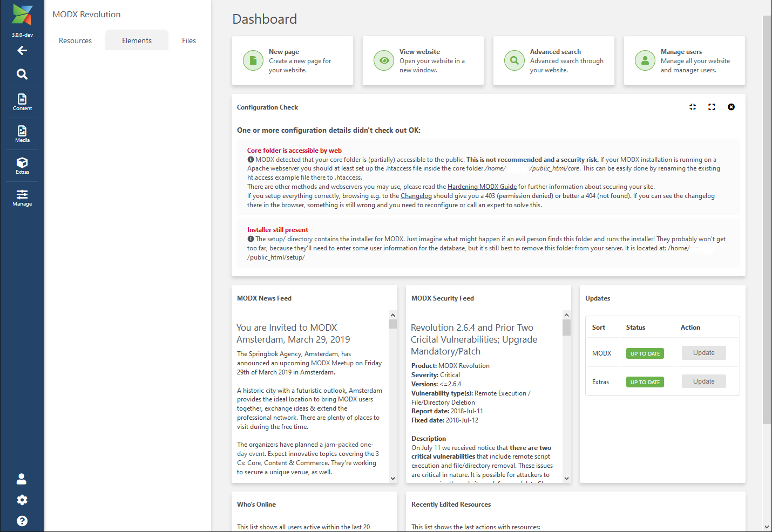
Task: Open the Manage menu in the sidebar
Action: click(x=22, y=197)
